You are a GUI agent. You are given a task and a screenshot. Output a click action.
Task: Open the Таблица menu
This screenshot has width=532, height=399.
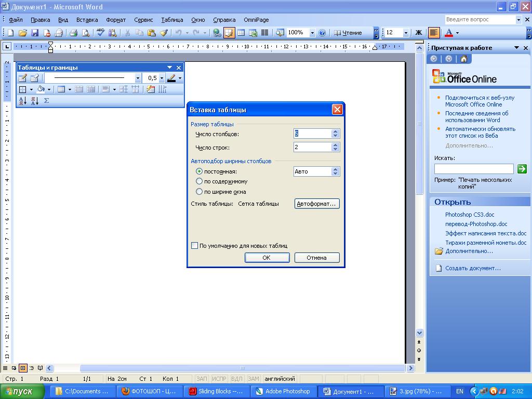pos(172,20)
